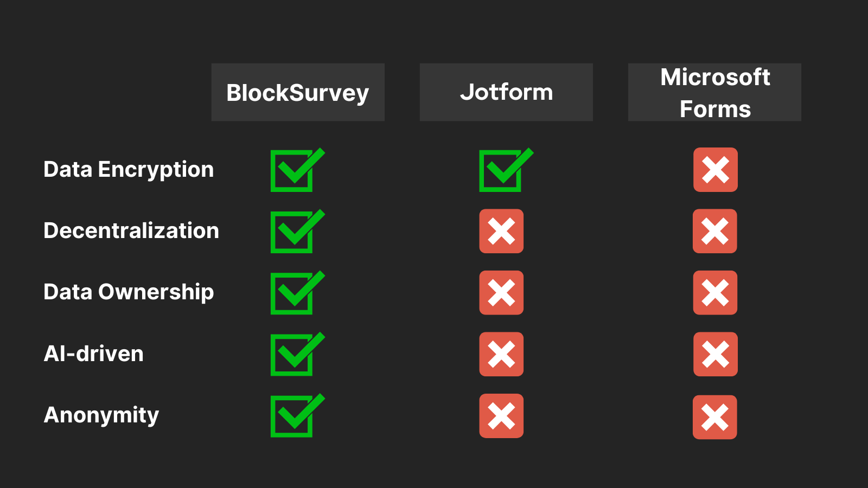The width and height of the screenshot is (868, 488).
Task: Click the Data Encryption row label
Action: pyautogui.click(x=129, y=170)
